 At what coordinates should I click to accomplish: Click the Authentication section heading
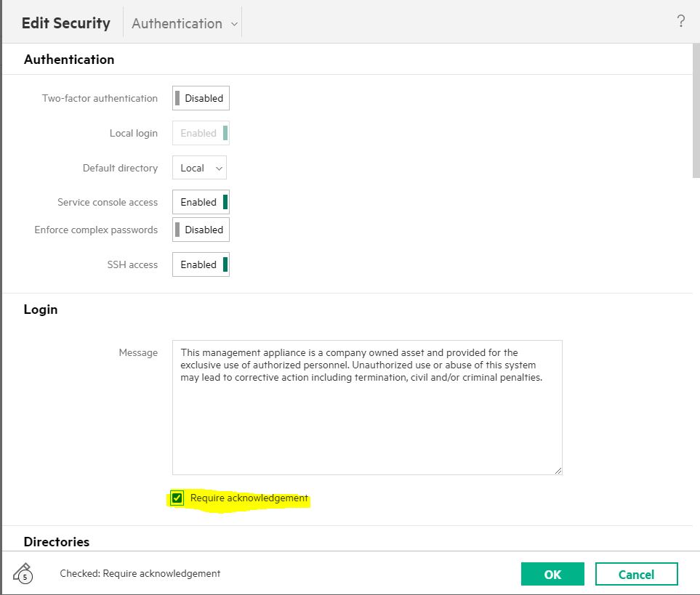(69, 59)
